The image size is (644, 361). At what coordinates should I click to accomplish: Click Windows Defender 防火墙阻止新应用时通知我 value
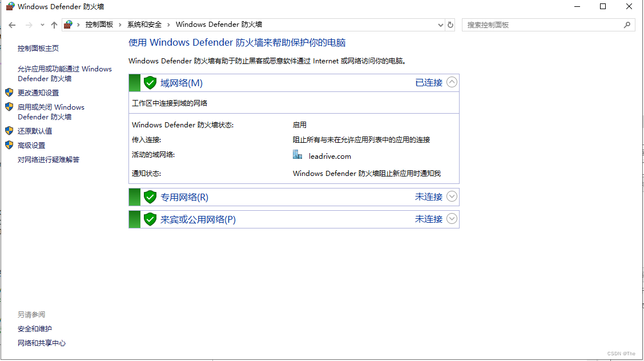367,173
